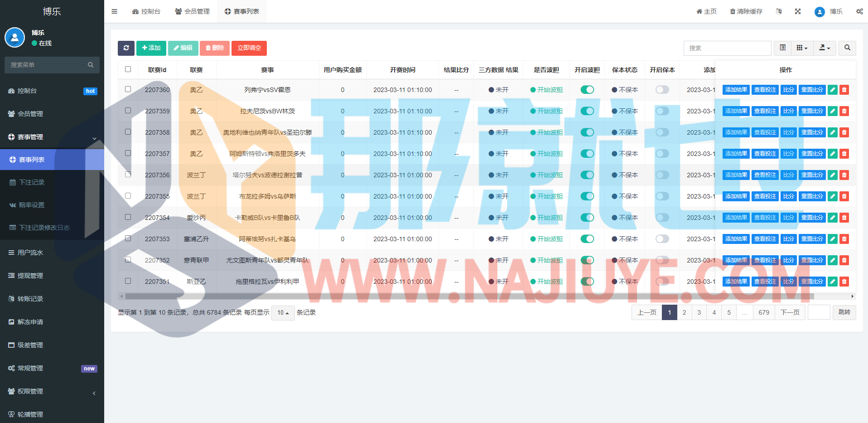Switch to the 会员管理 tab
868x423 pixels.
(193, 11)
